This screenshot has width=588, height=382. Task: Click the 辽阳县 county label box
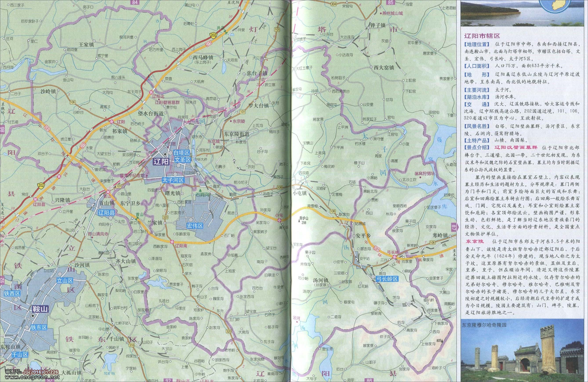[106, 213]
